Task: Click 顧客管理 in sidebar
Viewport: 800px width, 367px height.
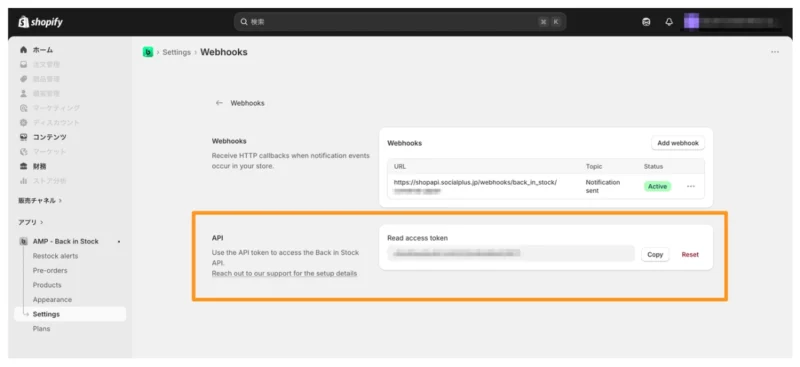Action: (46, 93)
